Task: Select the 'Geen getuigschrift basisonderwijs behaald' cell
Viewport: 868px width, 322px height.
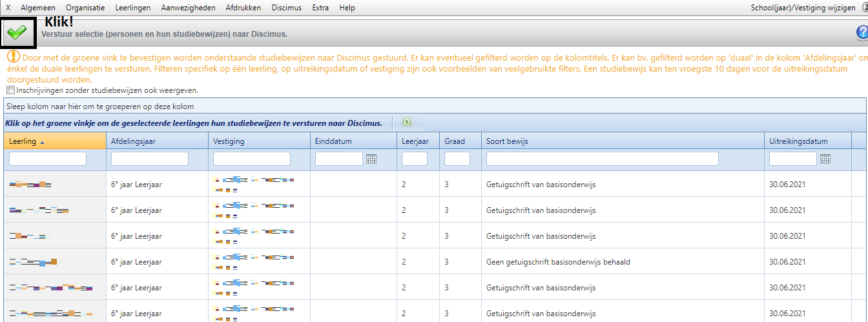Action: pyautogui.click(x=623, y=261)
